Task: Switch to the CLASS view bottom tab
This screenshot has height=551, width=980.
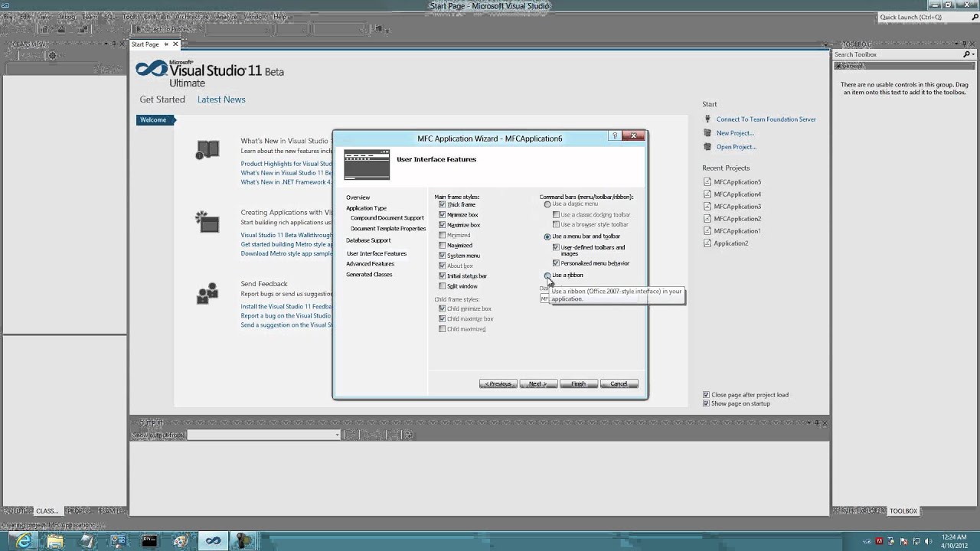Action: [47, 511]
